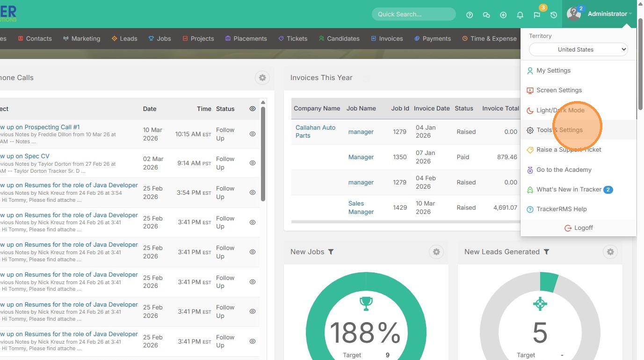Click the help question mark icon in header
644x360 pixels.
click(470, 15)
